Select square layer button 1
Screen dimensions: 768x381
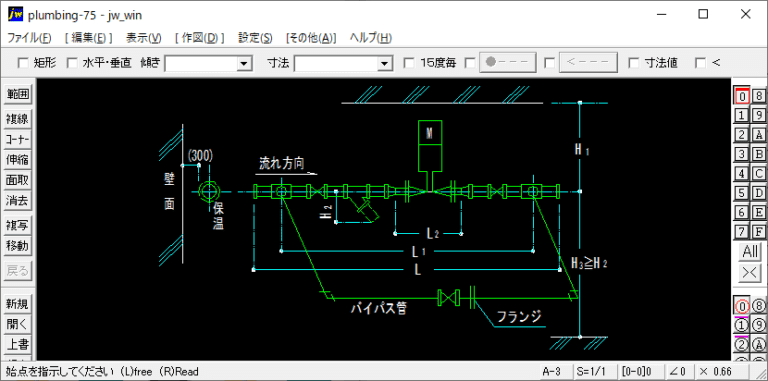pyautogui.click(x=742, y=116)
